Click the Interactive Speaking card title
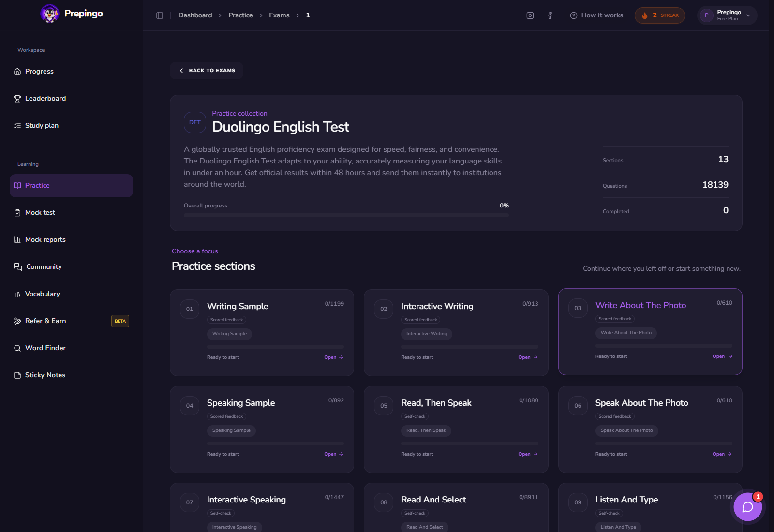 [x=246, y=500]
